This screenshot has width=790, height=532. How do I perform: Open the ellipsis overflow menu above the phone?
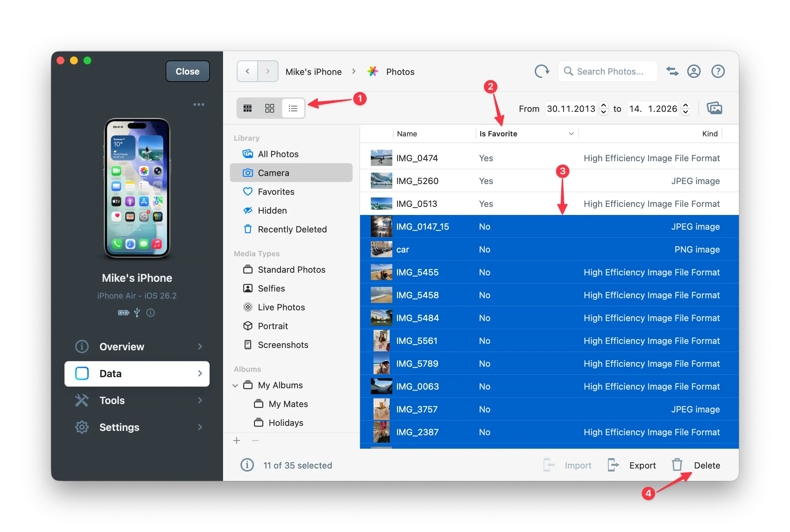(x=199, y=104)
